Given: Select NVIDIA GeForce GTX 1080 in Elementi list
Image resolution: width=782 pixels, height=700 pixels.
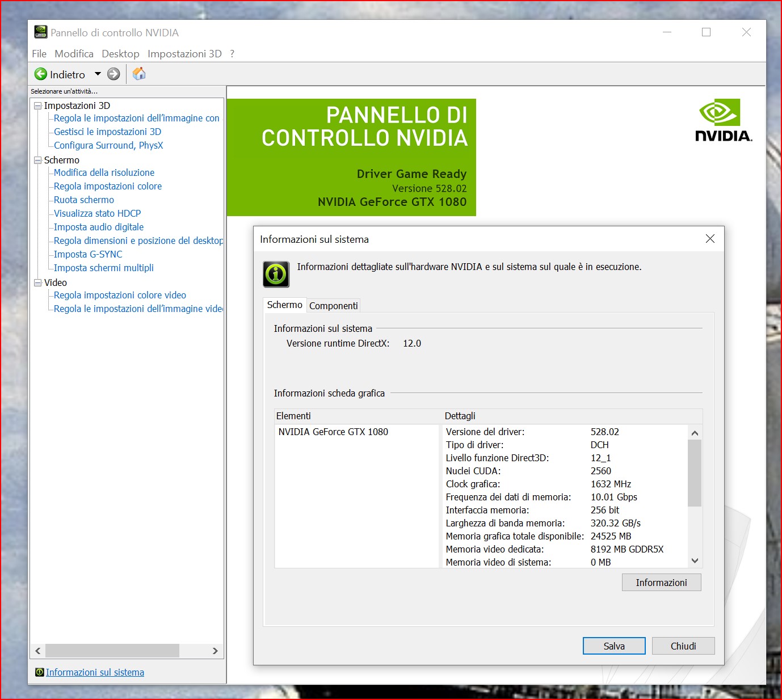Looking at the screenshot, I should click(x=333, y=432).
